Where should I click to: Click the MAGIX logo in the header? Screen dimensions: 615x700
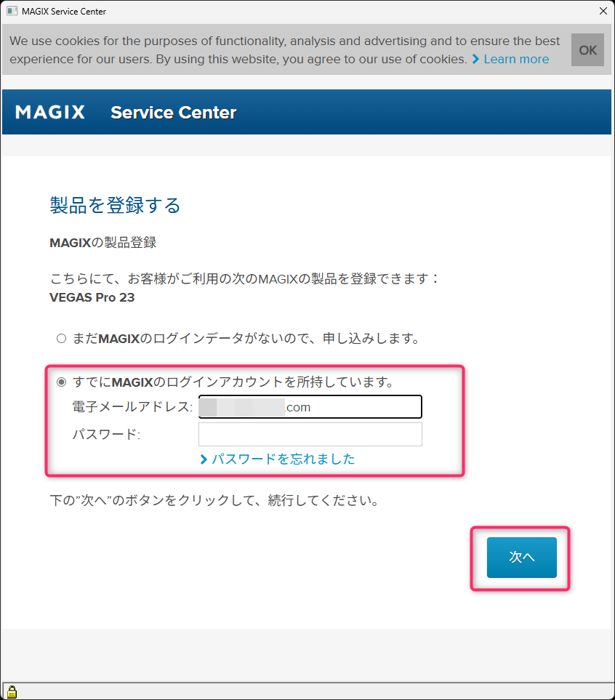pos(50,112)
